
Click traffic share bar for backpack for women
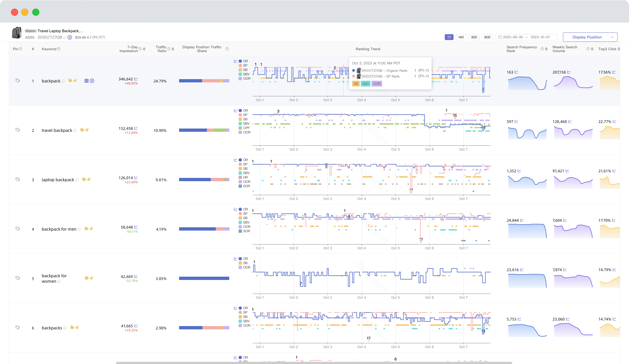click(x=204, y=278)
